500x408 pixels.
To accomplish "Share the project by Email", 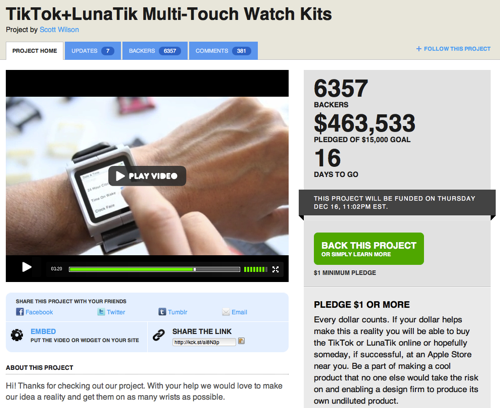I will pos(235,312).
